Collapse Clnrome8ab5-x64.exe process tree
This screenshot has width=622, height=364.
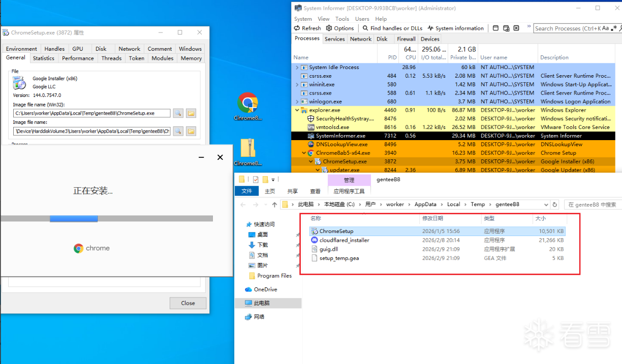pos(304,153)
